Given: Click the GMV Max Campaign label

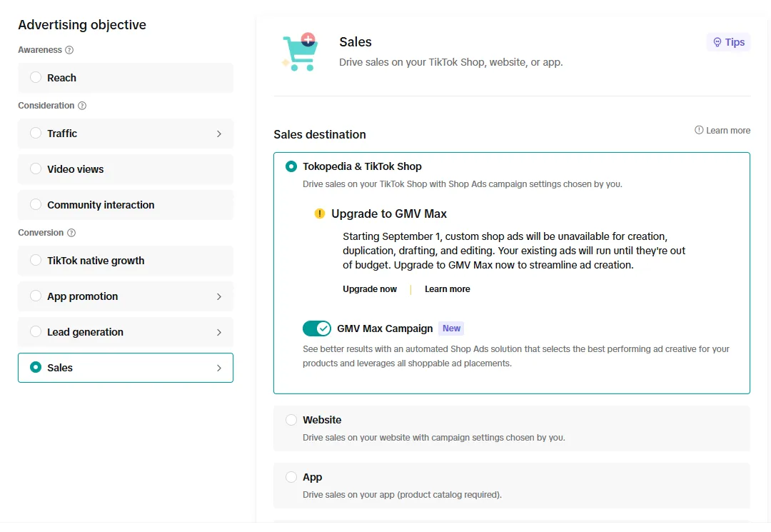Looking at the screenshot, I should (x=385, y=328).
